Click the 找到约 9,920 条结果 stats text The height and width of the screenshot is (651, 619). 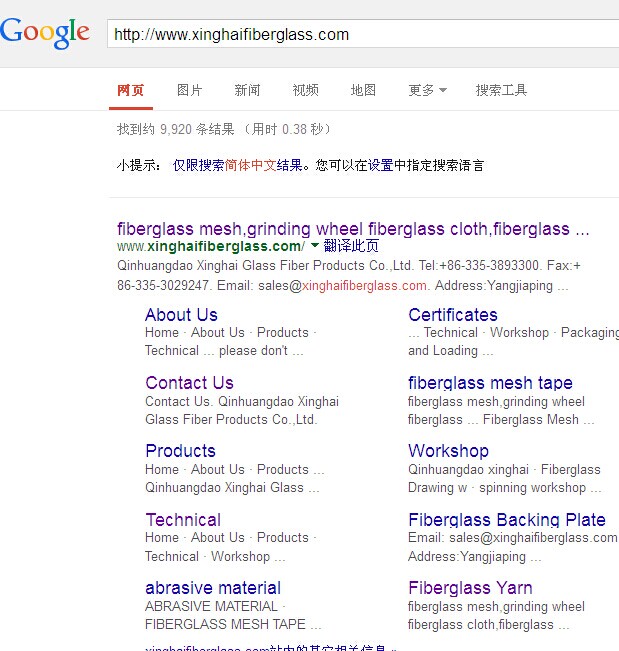point(176,129)
